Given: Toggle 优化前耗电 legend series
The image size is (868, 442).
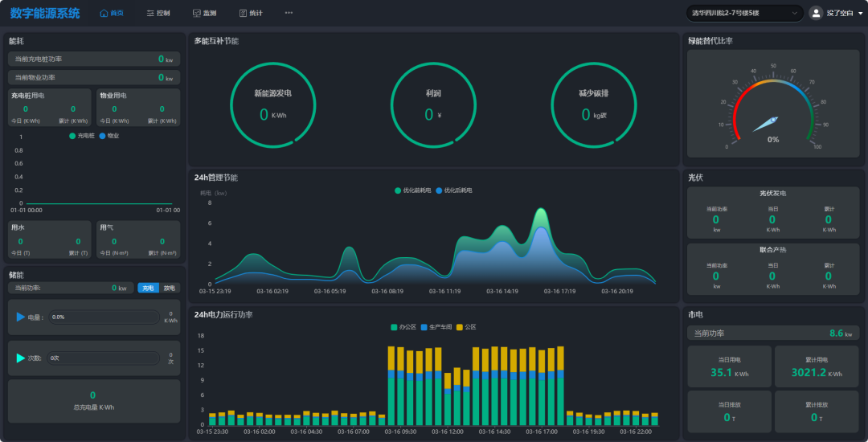Looking at the screenshot, I should click(414, 190).
